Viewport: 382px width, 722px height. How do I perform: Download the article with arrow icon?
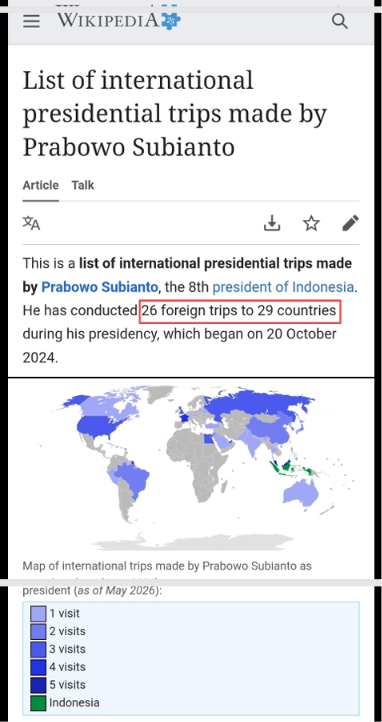pos(272,223)
